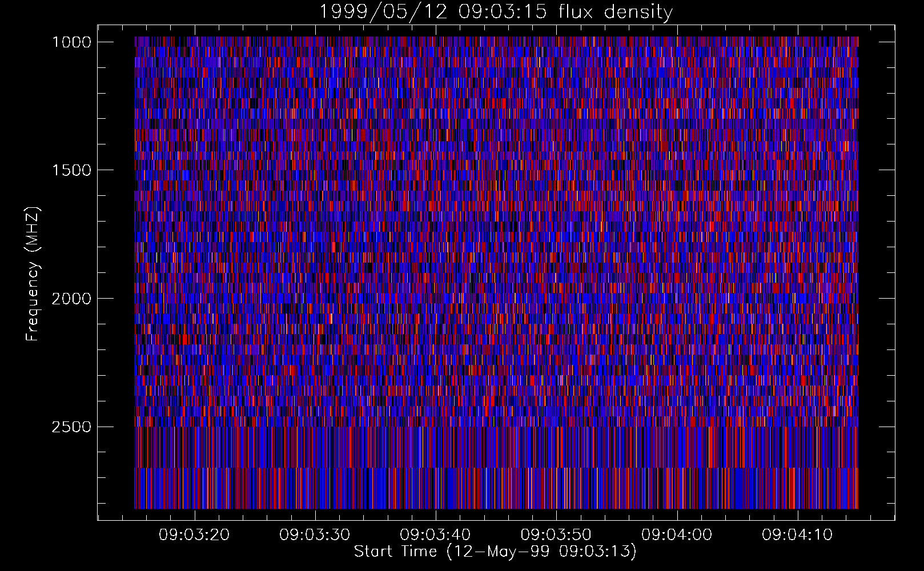Click the 09:03:20 time tick label

click(194, 535)
